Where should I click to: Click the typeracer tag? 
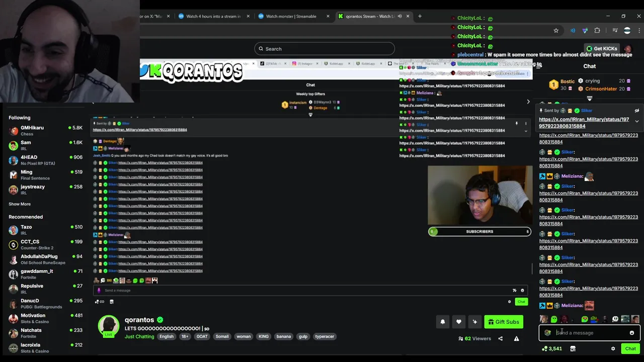[x=325, y=336]
